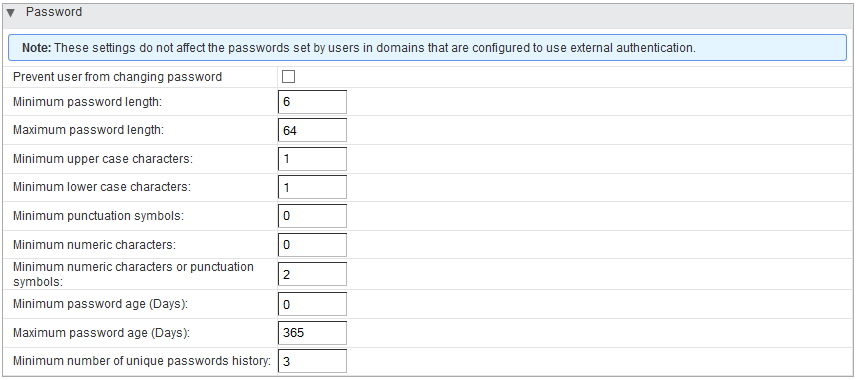Click the Minimum numeric characters field

coord(312,245)
